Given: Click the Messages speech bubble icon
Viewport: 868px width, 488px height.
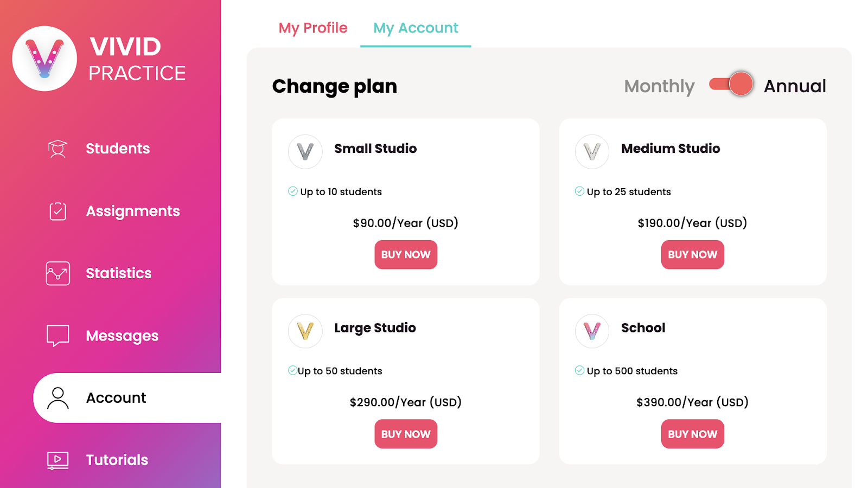Looking at the screenshot, I should tap(58, 336).
